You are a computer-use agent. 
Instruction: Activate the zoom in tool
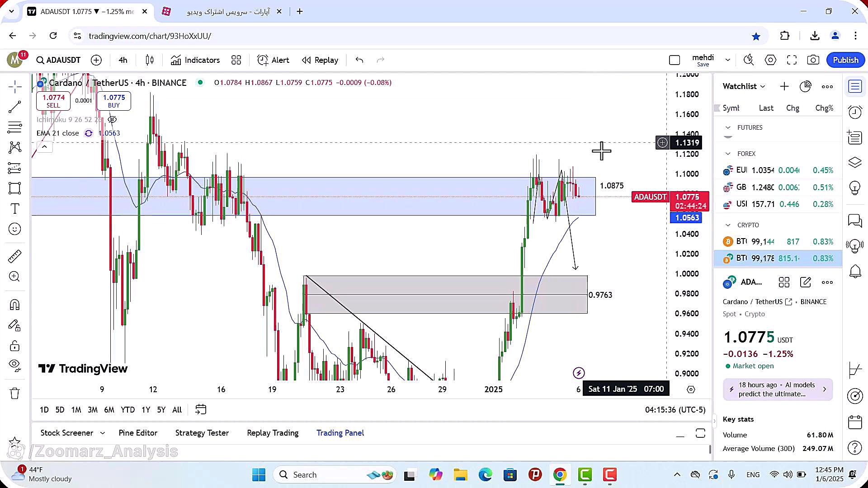14,277
